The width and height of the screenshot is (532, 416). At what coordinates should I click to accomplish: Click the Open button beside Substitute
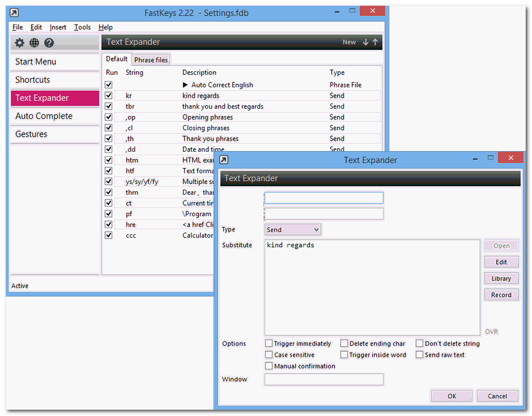pos(502,246)
